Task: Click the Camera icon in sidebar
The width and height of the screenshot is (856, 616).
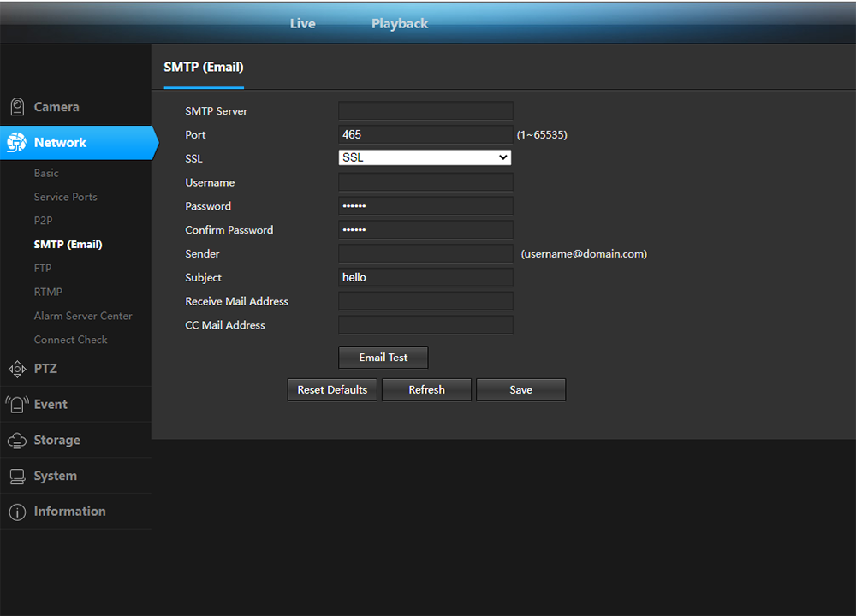Action: (x=17, y=107)
